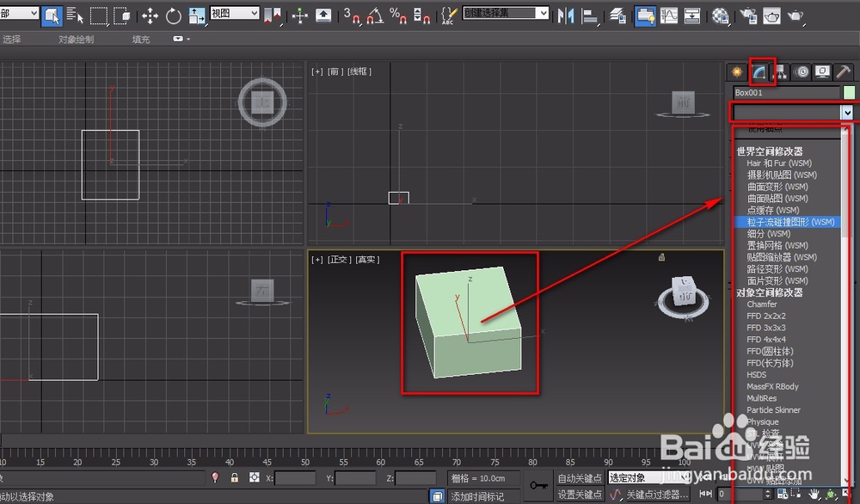Image resolution: width=860 pixels, height=504 pixels.
Task: Toggle Selection Lock padlock icon
Action: coord(234,477)
